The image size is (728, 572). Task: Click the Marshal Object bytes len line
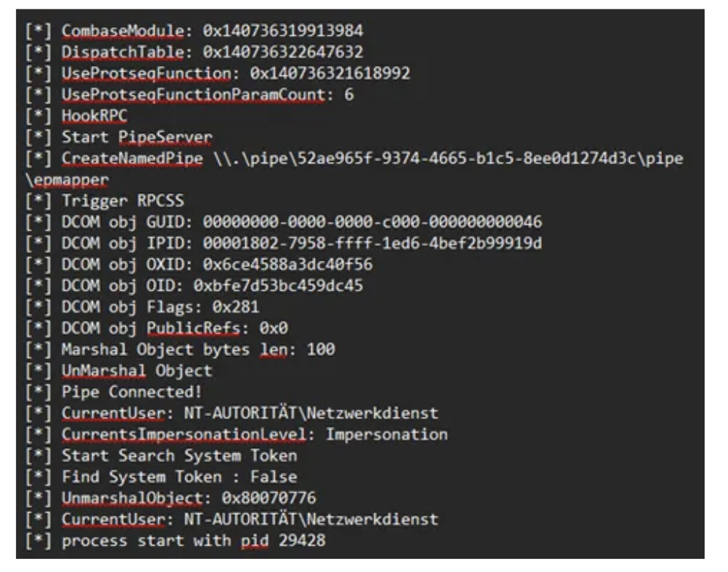[198, 350]
